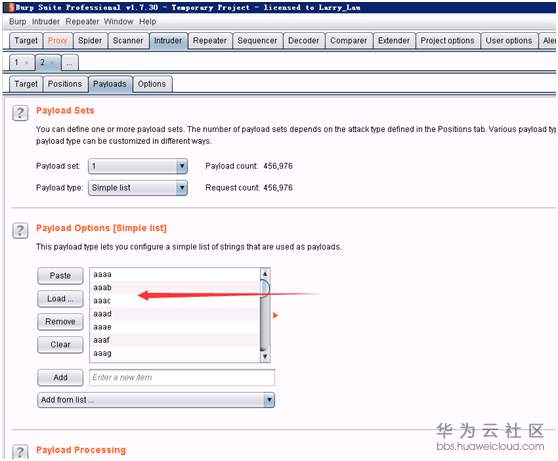Click the Remove button
The image size is (558, 461).
coord(60,321)
